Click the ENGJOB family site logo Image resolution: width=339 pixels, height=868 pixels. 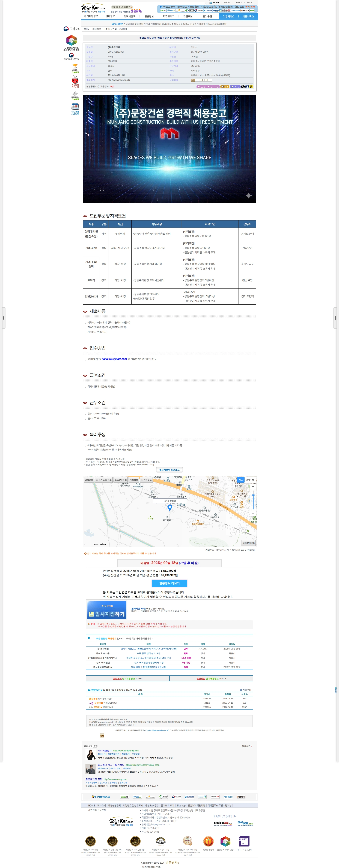coord(245,823)
